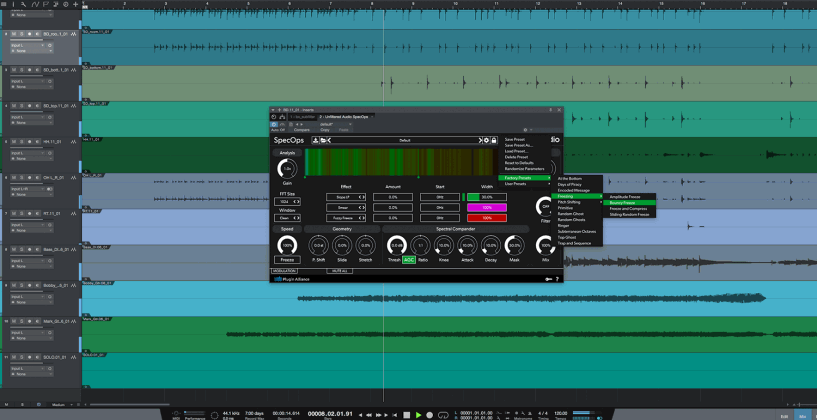Click the MUTE ALL button
This screenshot has height=420, width=817.
[x=340, y=271]
